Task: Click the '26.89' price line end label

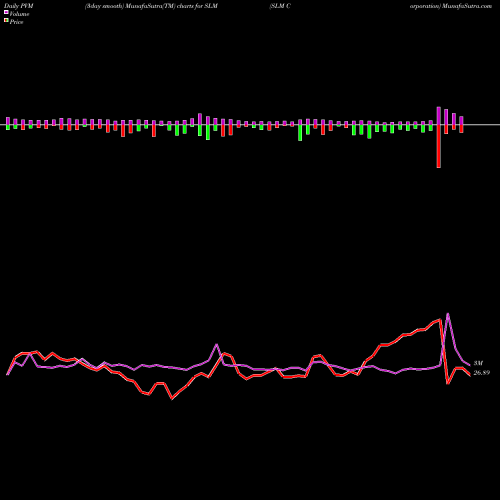Action: tap(482, 373)
